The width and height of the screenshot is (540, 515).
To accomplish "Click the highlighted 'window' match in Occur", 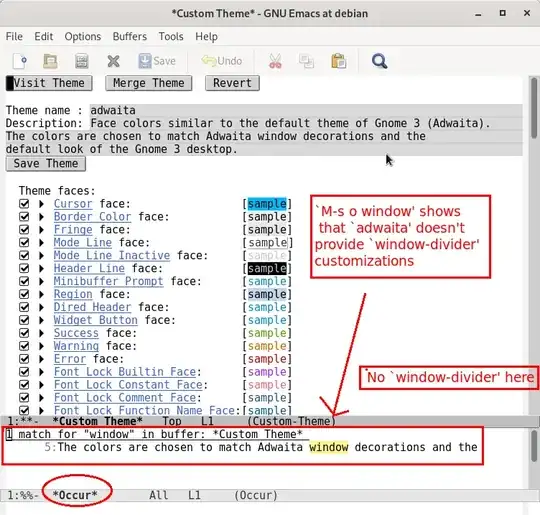I will pos(329,447).
